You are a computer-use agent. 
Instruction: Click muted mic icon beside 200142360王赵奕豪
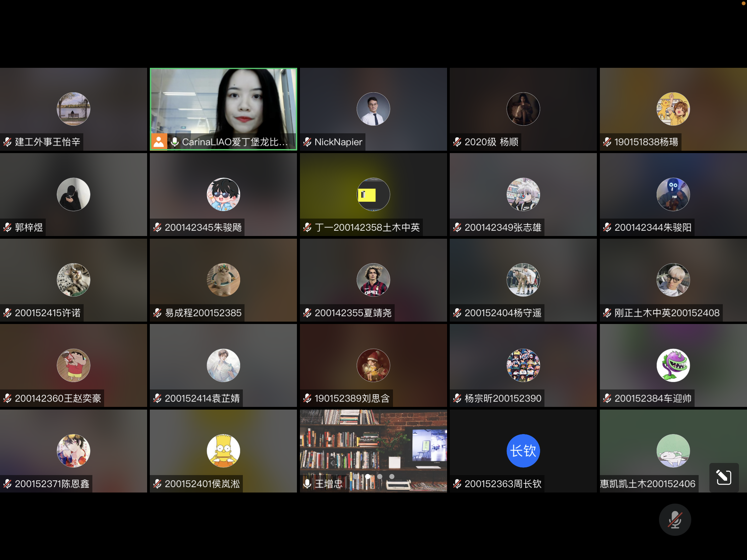click(x=7, y=398)
